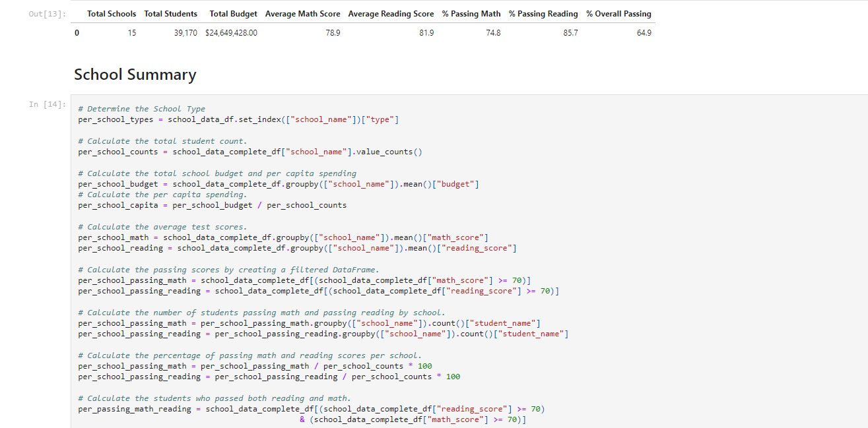Click the passing reading value 85.7
This screenshot has width=868, height=428.
tap(571, 32)
